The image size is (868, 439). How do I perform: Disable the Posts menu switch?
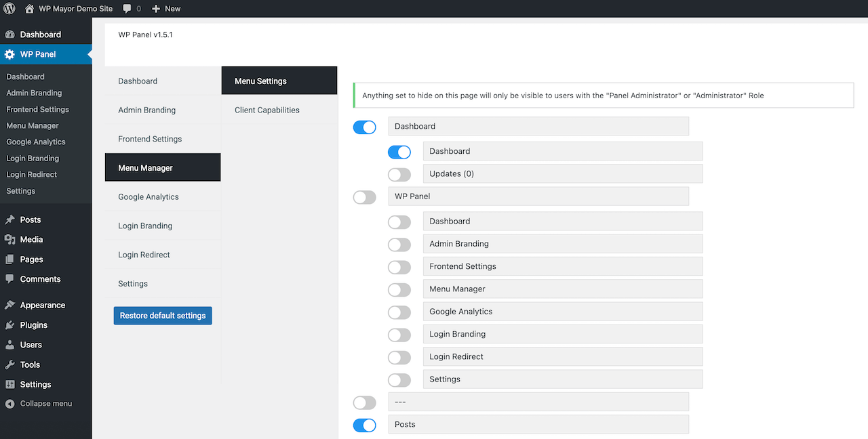click(x=365, y=425)
